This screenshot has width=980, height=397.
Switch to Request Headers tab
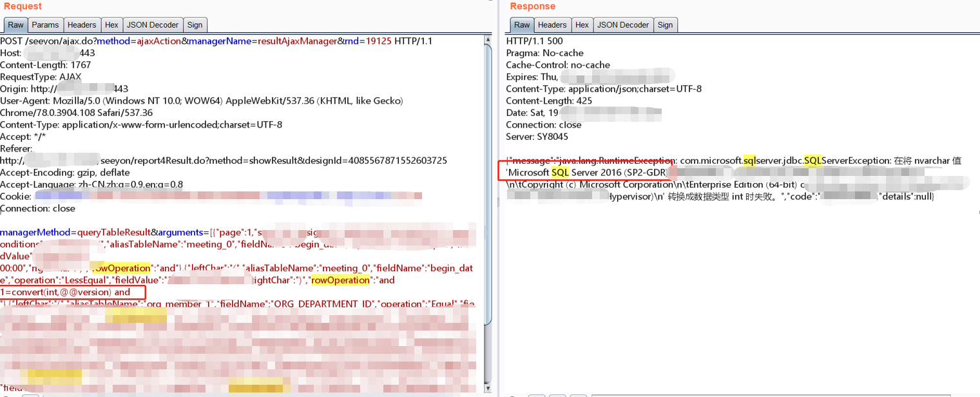click(x=82, y=25)
